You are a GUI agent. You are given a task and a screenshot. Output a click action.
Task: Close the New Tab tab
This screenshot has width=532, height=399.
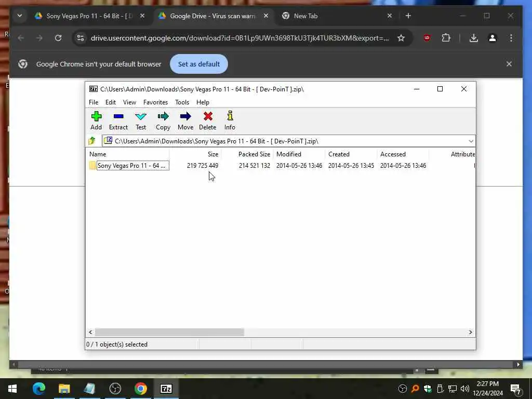390,16
